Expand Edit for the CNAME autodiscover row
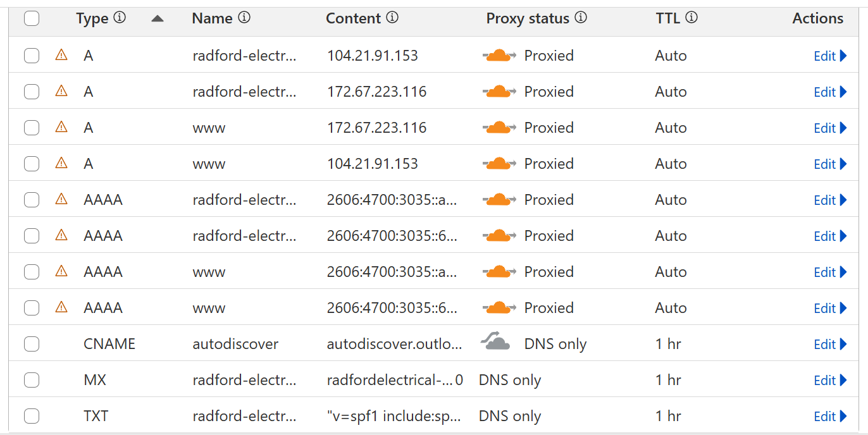Viewport: 868px width, 435px height. [830, 344]
